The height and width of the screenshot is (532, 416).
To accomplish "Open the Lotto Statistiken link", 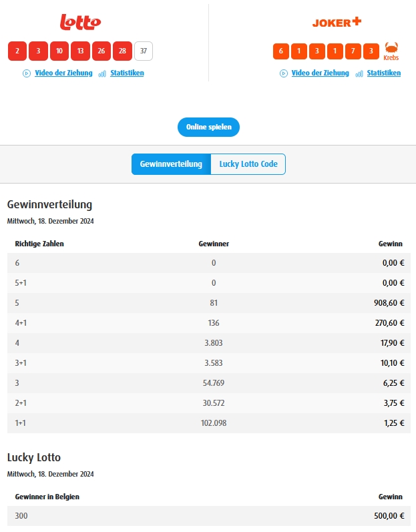I will point(127,73).
